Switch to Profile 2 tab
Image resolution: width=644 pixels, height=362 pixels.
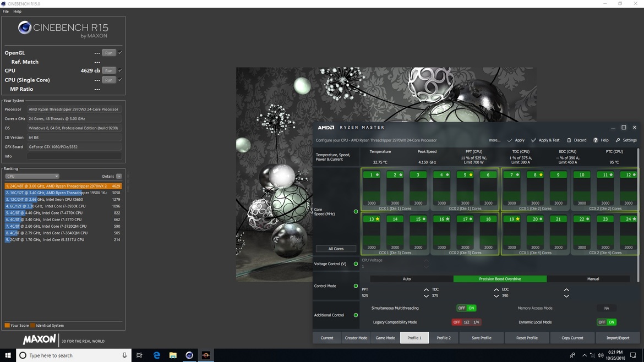[x=444, y=338]
